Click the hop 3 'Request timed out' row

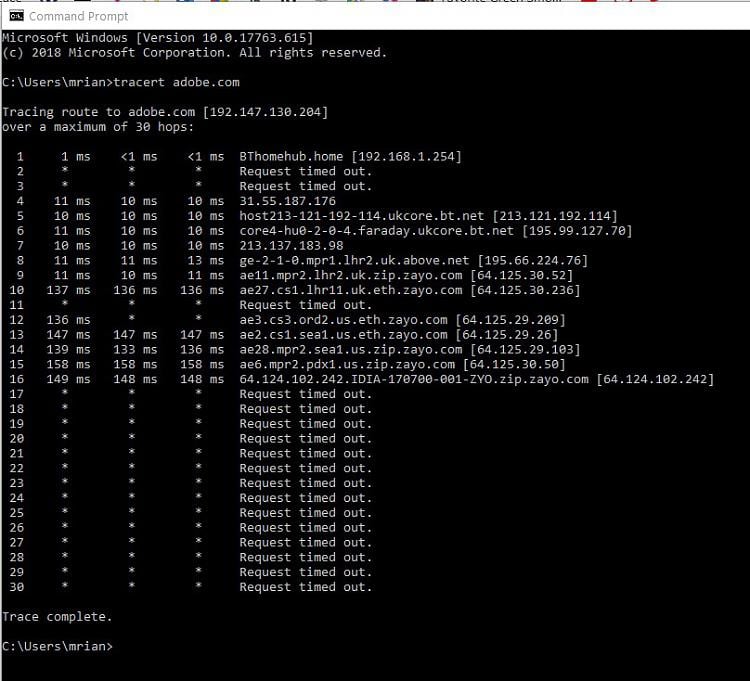click(194, 186)
